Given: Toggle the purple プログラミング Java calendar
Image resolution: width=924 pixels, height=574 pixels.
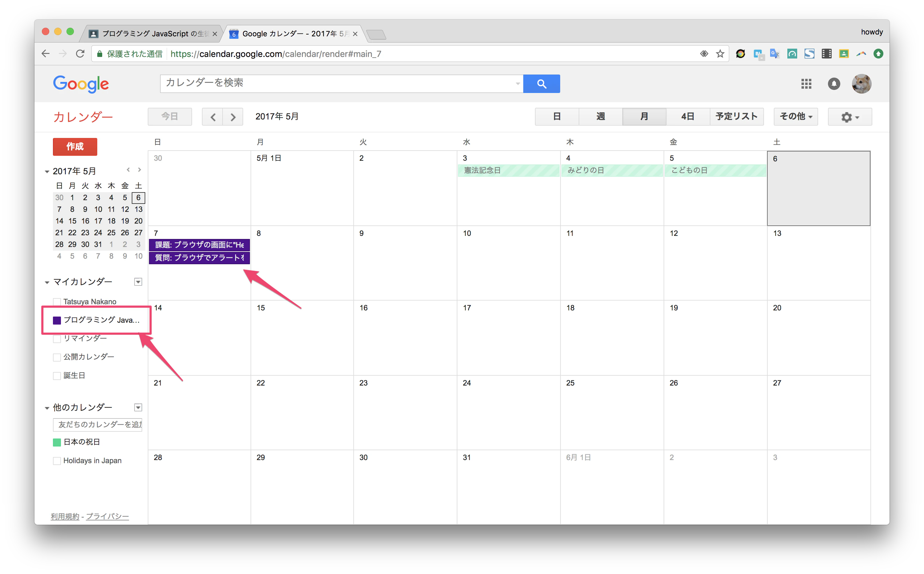Looking at the screenshot, I should (57, 320).
